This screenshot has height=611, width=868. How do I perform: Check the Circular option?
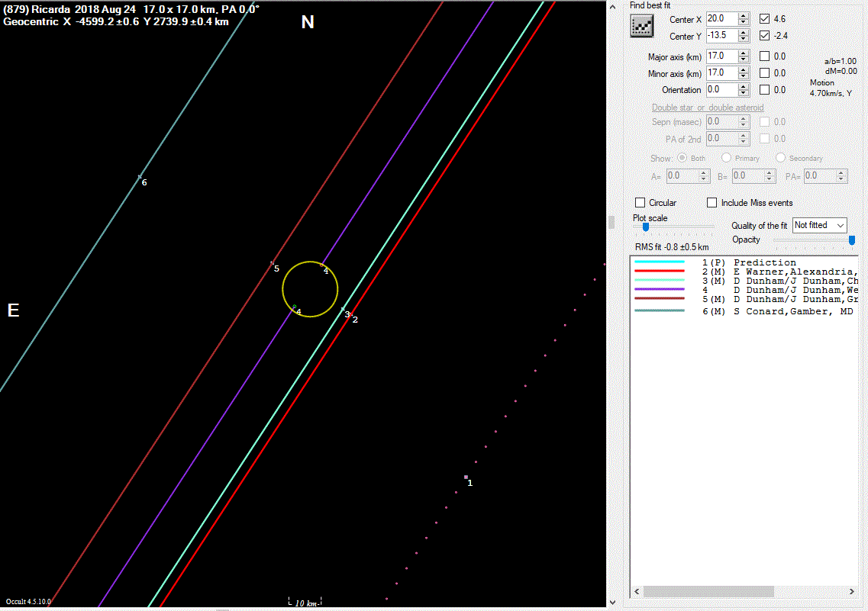click(x=640, y=202)
